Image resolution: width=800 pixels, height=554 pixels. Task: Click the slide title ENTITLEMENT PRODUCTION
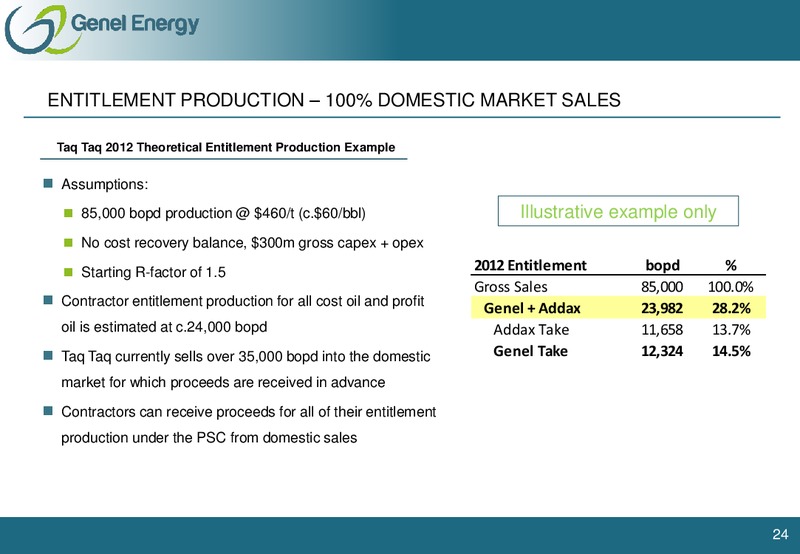coord(334,100)
